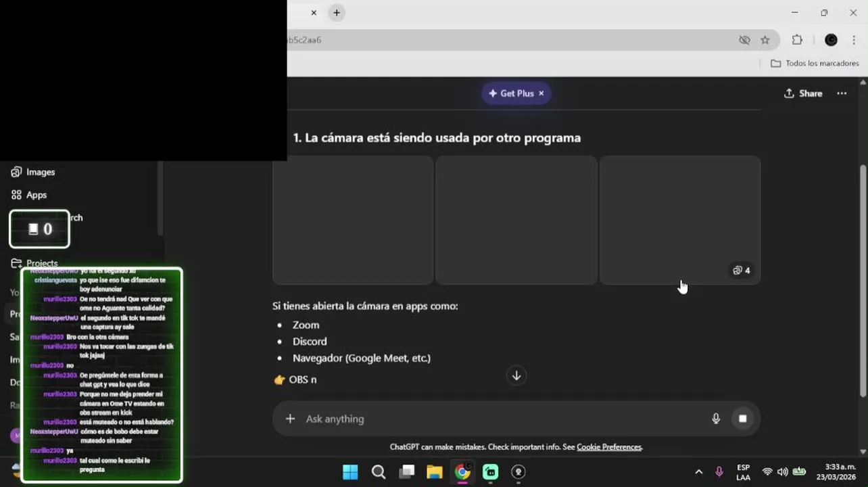Image resolution: width=868 pixels, height=487 pixels.
Task: Open the Chrome profile avatar
Action: tap(831, 40)
